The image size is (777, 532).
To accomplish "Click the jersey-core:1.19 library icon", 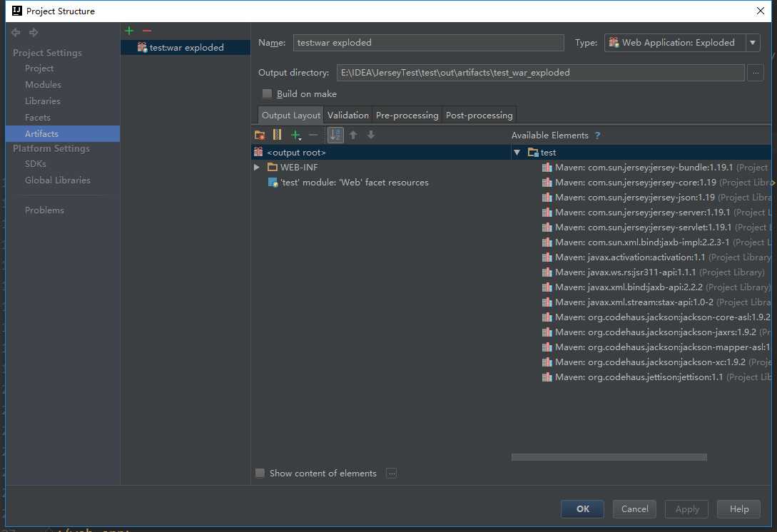I will pyautogui.click(x=547, y=183).
